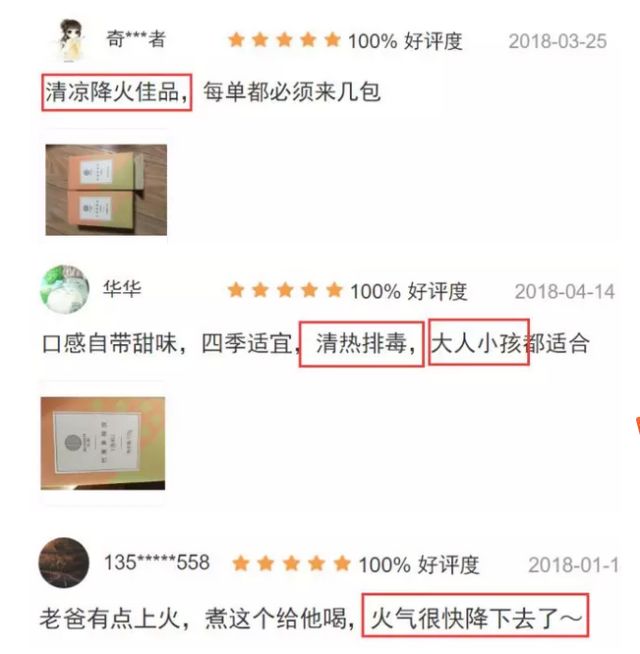Click fifth star in 华华's rating

tap(334, 290)
